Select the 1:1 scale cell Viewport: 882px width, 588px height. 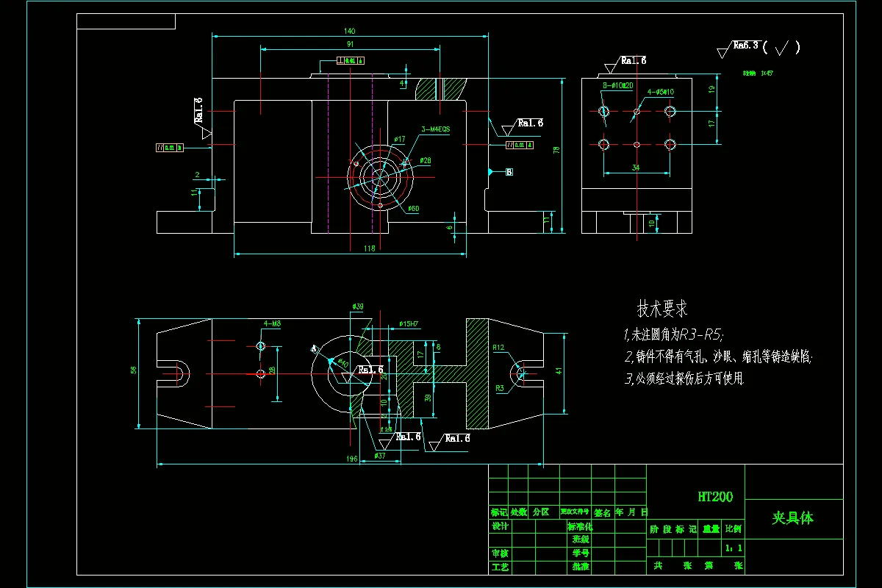[734, 548]
